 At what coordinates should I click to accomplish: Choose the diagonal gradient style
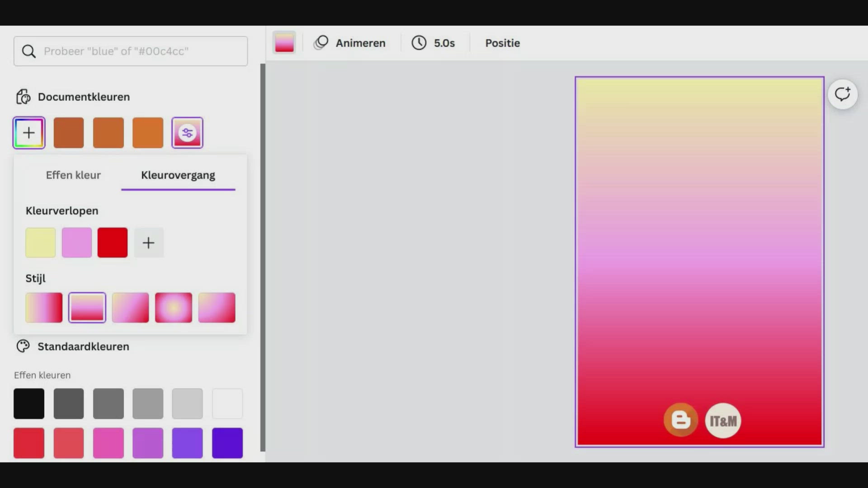coord(130,308)
